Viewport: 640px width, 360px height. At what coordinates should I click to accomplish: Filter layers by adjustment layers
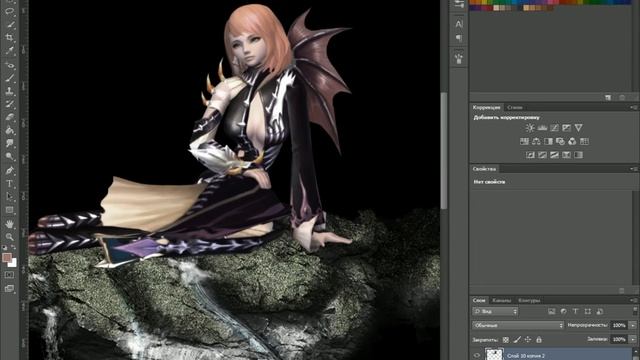pyautogui.click(x=564, y=311)
